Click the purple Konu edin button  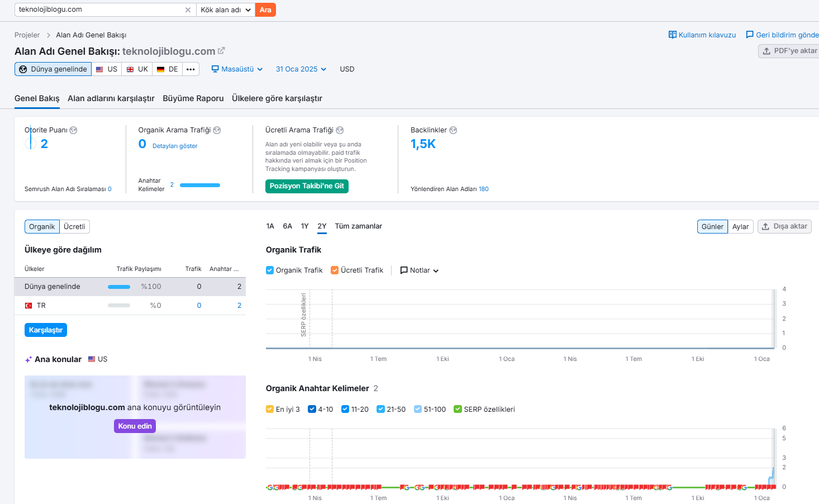pos(135,426)
